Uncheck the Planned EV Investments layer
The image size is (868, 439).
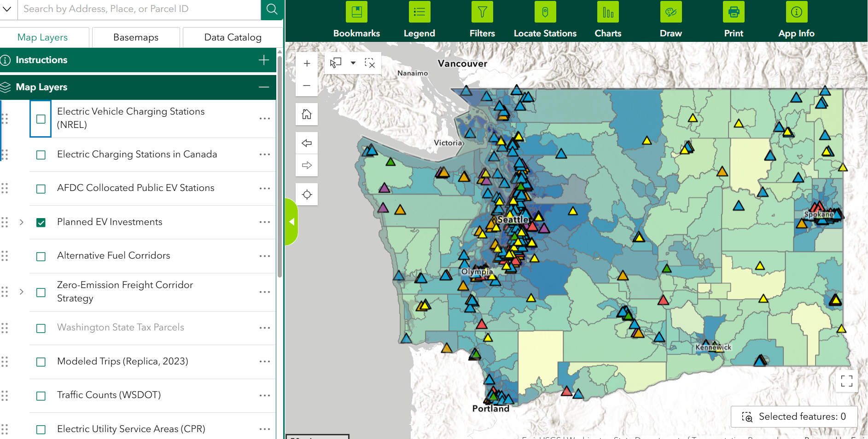41,223
